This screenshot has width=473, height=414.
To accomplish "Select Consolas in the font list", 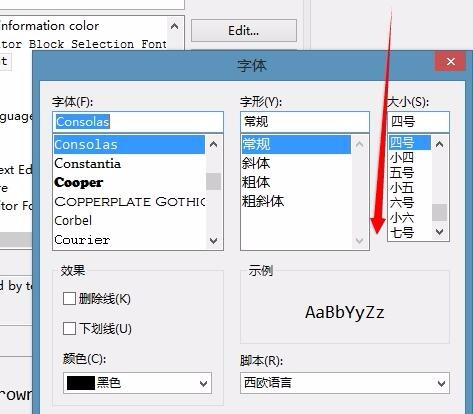I will click(x=129, y=144).
